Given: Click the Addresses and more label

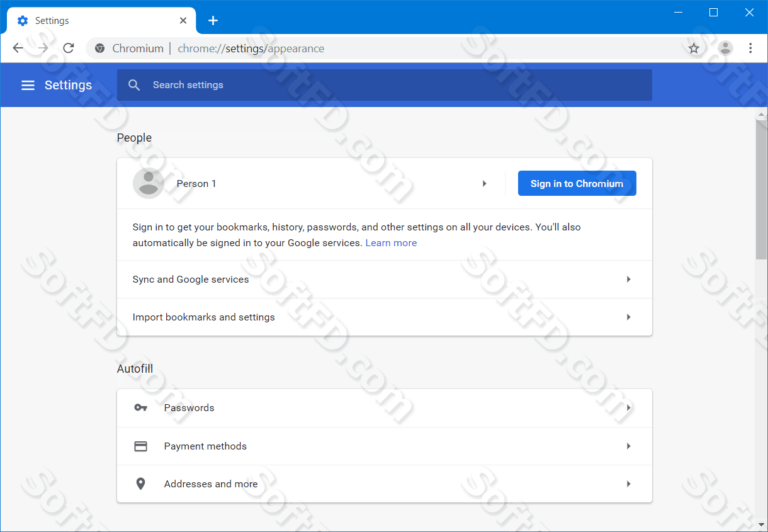Looking at the screenshot, I should (x=211, y=484).
